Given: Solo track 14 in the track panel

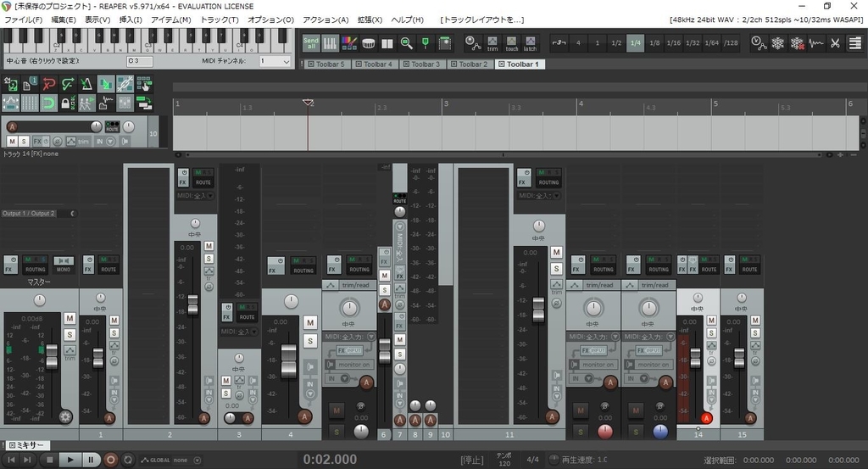Looking at the screenshot, I should click(23, 141).
